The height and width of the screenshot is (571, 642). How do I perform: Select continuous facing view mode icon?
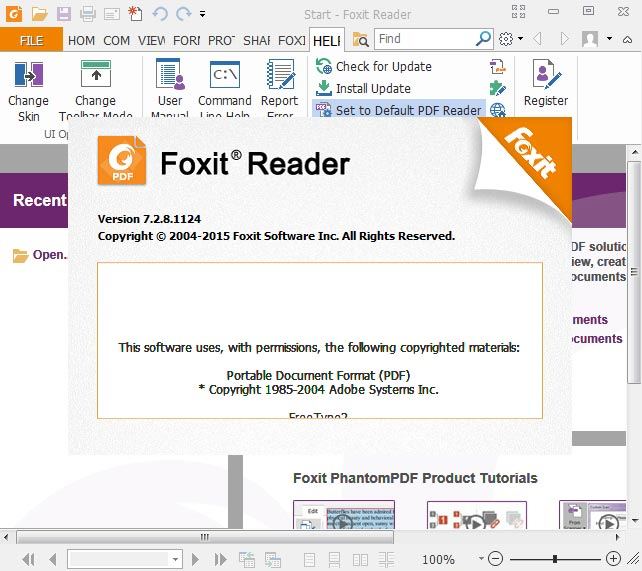coord(386,560)
